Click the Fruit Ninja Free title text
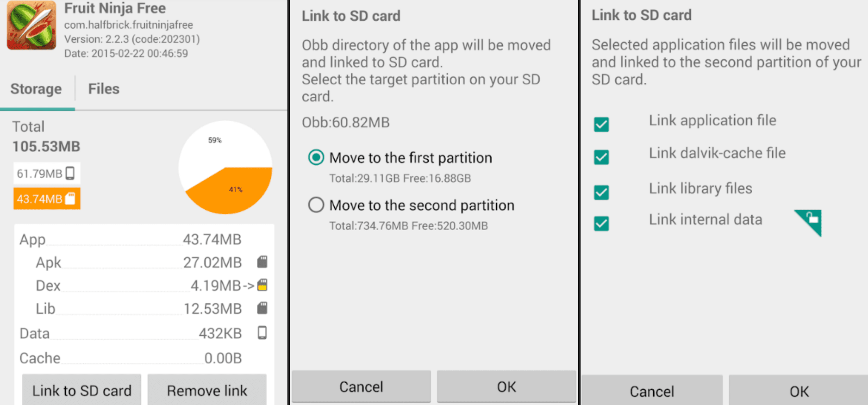The image size is (868, 405). 115,8
